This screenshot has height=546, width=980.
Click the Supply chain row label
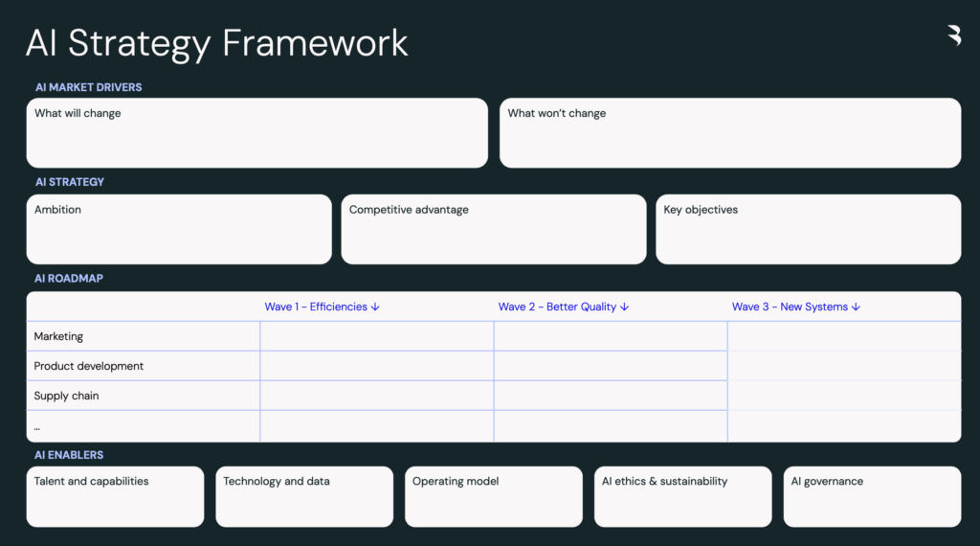(67, 396)
